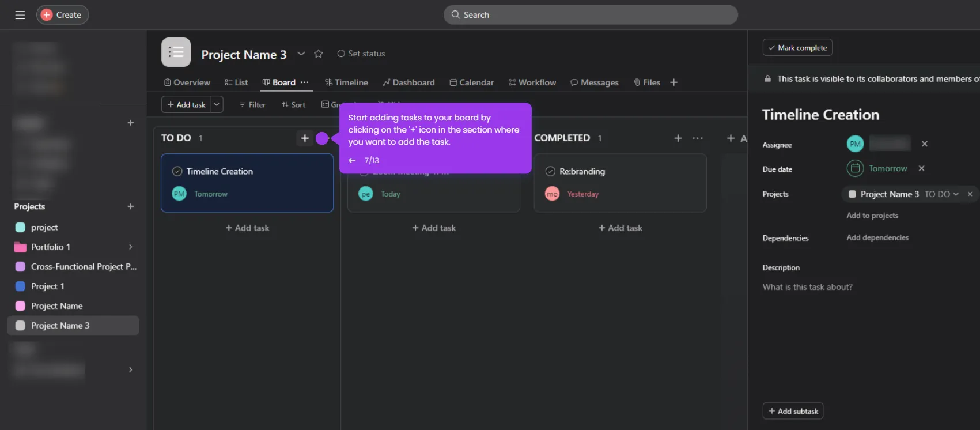Open the project title dropdown chevron
The height and width of the screenshot is (430, 980).
coord(301,54)
